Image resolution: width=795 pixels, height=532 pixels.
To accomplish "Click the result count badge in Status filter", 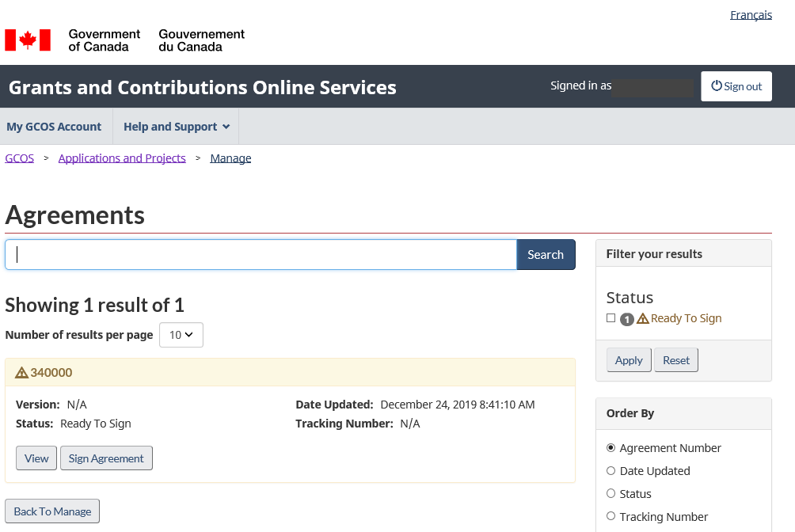I will click(626, 319).
